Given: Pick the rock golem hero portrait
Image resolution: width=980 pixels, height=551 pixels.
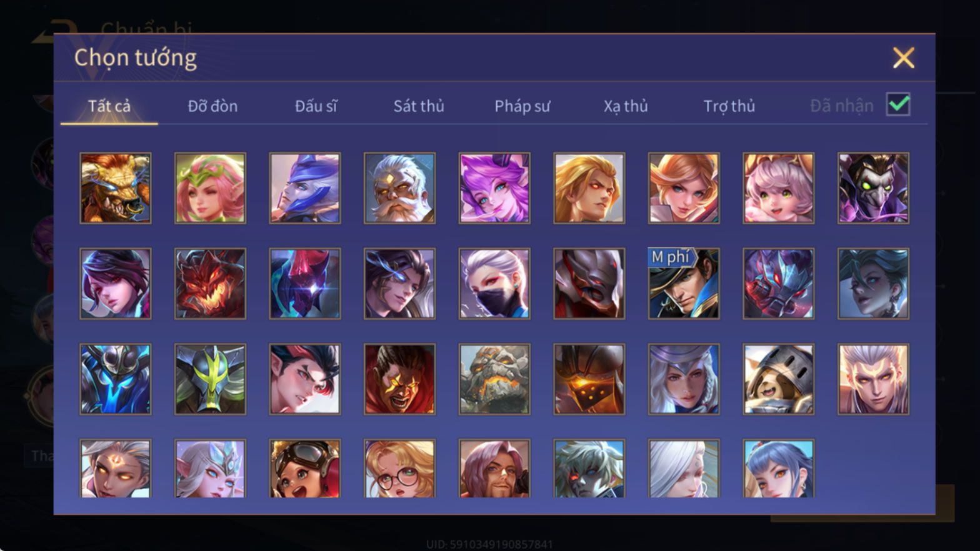Looking at the screenshot, I should (494, 379).
